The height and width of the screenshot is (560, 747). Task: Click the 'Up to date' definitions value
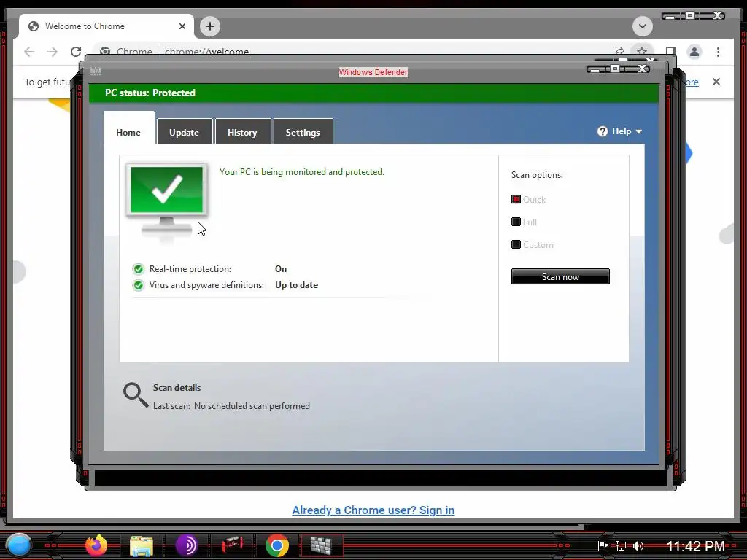click(x=296, y=285)
